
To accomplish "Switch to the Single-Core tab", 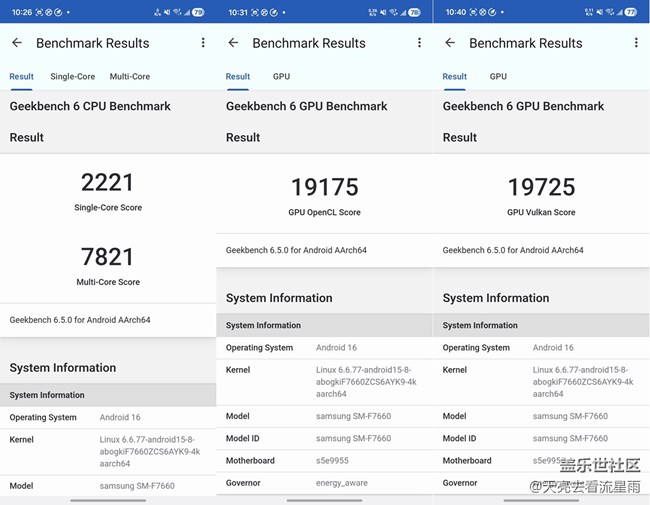I will [x=73, y=76].
